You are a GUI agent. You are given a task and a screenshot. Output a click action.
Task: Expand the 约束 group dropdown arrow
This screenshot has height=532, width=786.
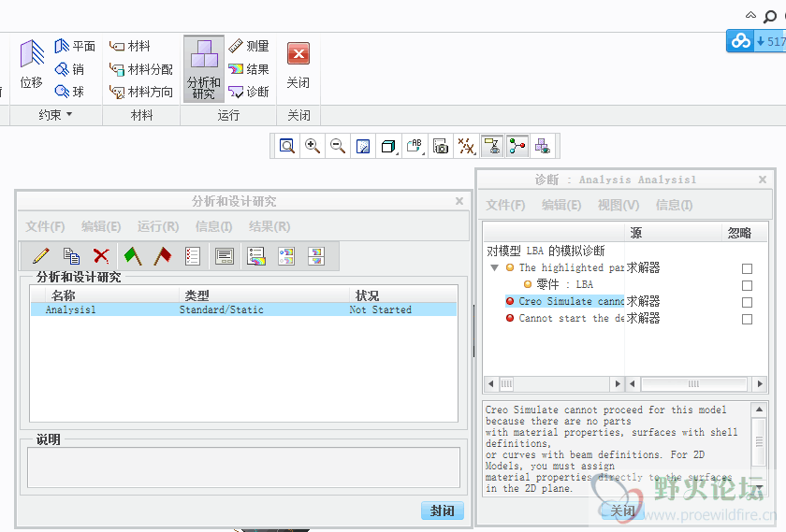pyautogui.click(x=69, y=114)
